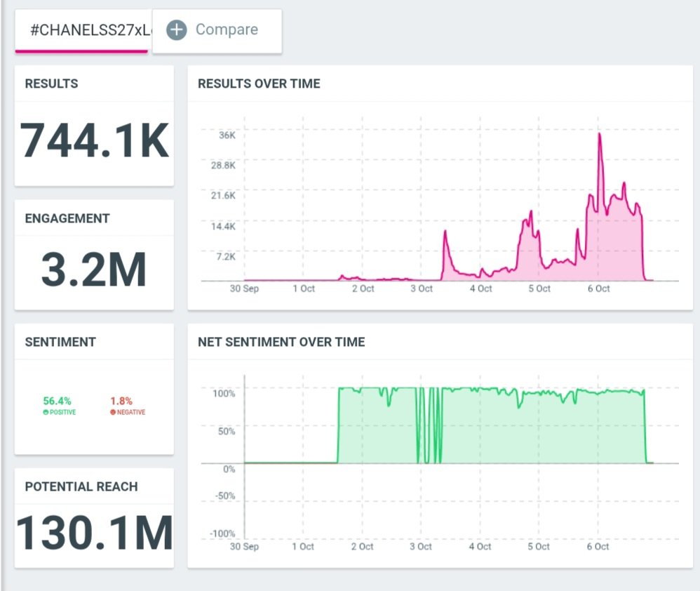Click 5 Oct label on sentiment chart

pyautogui.click(x=539, y=546)
